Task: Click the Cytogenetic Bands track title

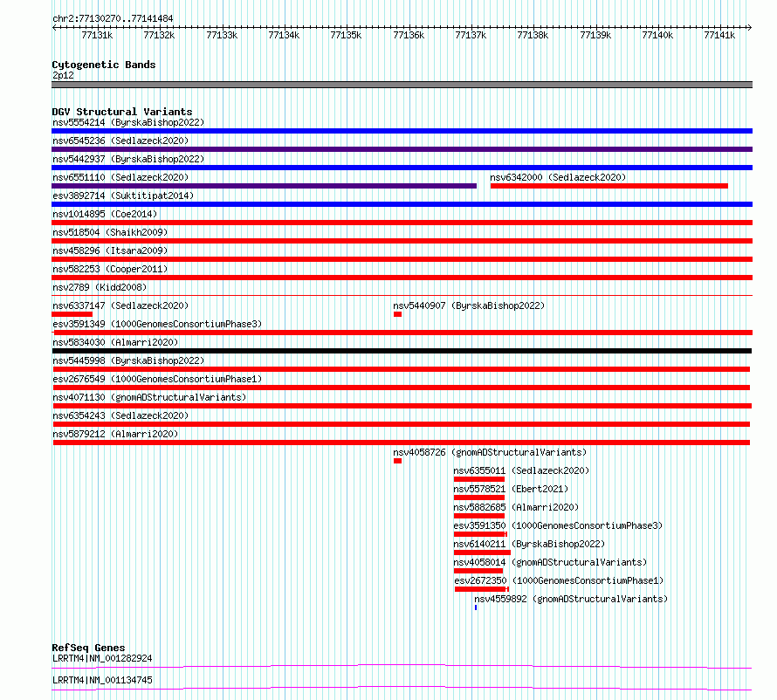Action: click(x=104, y=65)
